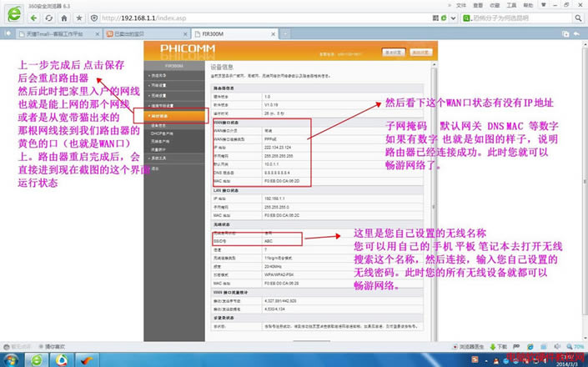
Task: Expand the 系统工具 sidebar section
Action: pos(158,157)
